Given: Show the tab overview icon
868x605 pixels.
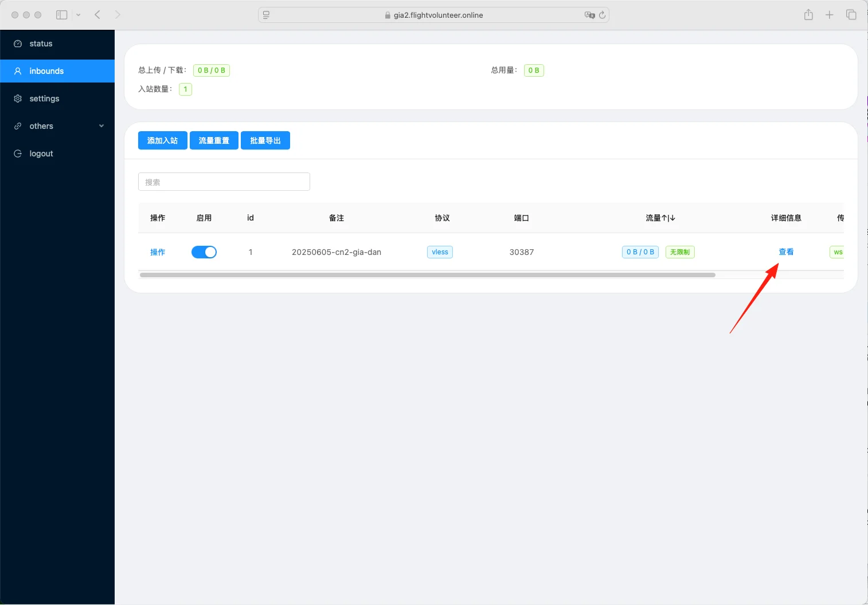Looking at the screenshot, I should [x=851, y=15].
